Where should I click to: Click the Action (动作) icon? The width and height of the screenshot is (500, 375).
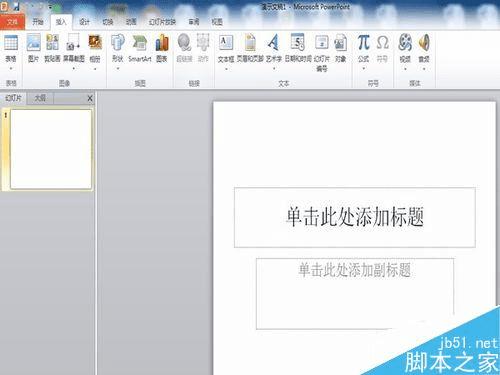tap(203, 43)
